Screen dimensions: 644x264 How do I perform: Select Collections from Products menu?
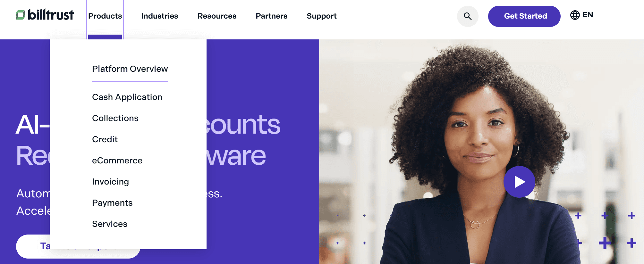pyautogui.click(x=115, y=118)
